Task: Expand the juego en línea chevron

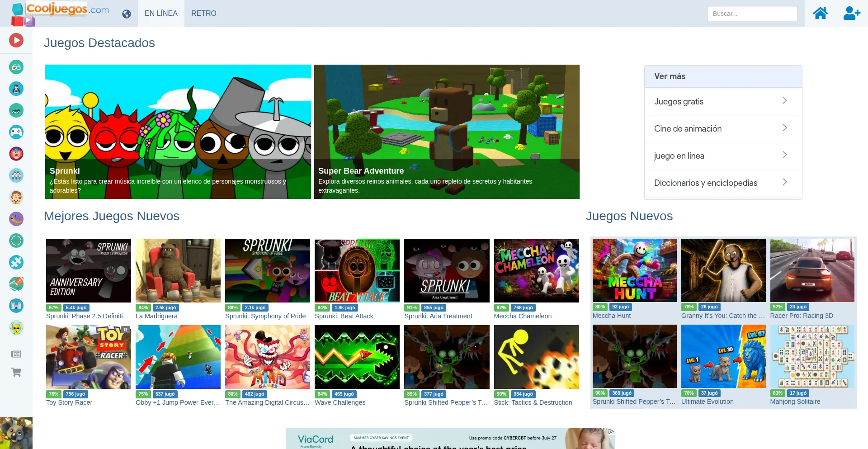Action: tap(785, 155)
